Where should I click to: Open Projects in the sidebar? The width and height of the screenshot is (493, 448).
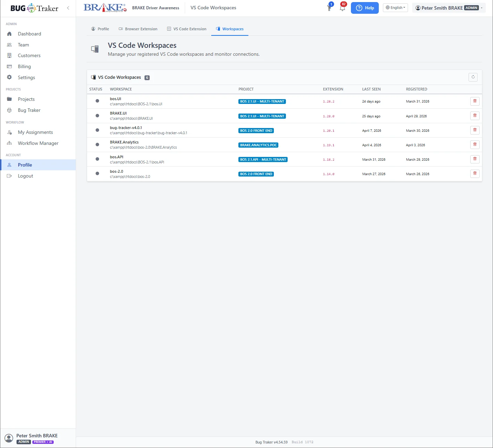38,99
